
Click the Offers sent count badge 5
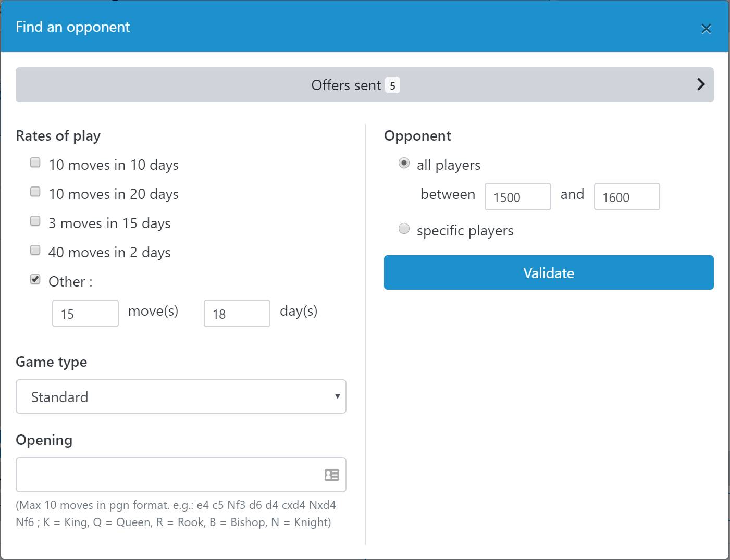coord(392,85)
